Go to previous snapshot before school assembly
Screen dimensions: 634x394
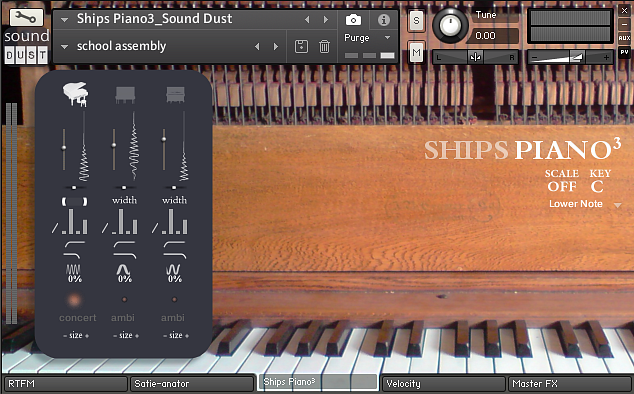(257, 47)
